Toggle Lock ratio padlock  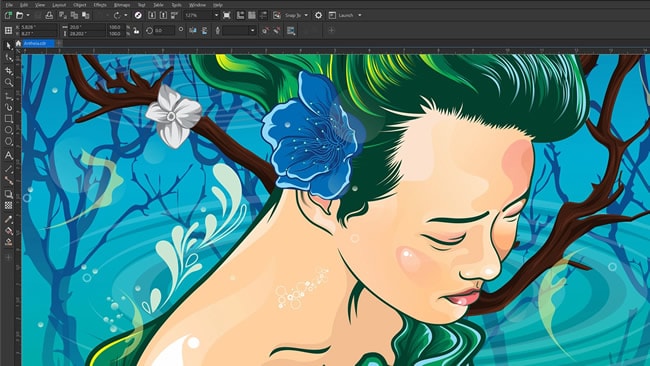point(136,30)
